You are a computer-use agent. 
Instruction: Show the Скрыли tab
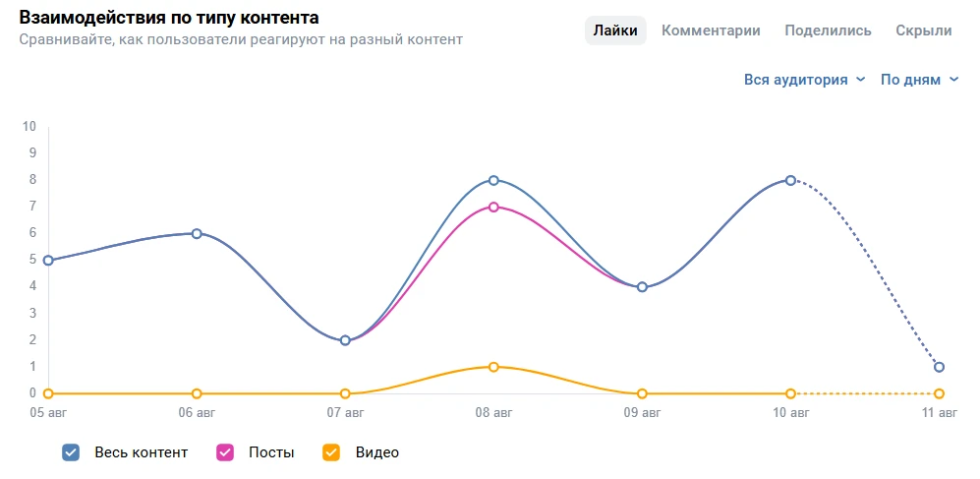pos(923,30)
